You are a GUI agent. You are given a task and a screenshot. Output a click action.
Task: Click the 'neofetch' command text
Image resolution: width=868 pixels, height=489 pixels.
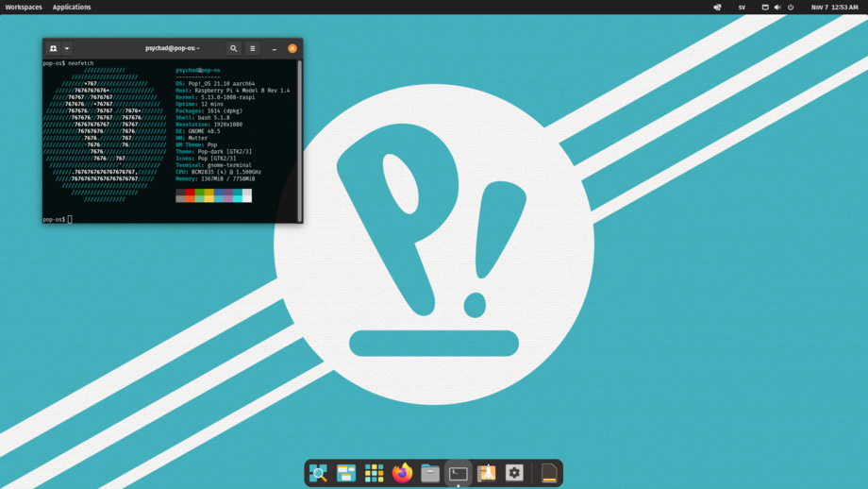[x=81, y=63]
